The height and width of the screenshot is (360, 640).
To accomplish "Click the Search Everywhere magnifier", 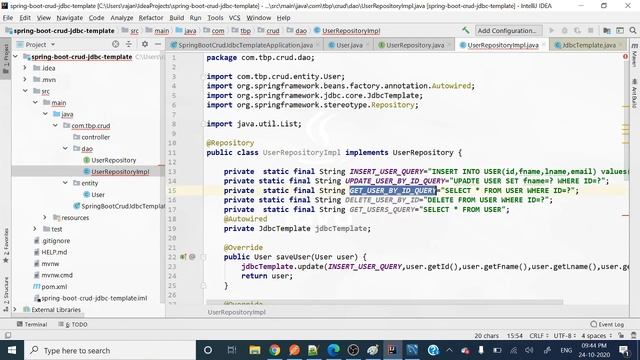I will point(633,31).
